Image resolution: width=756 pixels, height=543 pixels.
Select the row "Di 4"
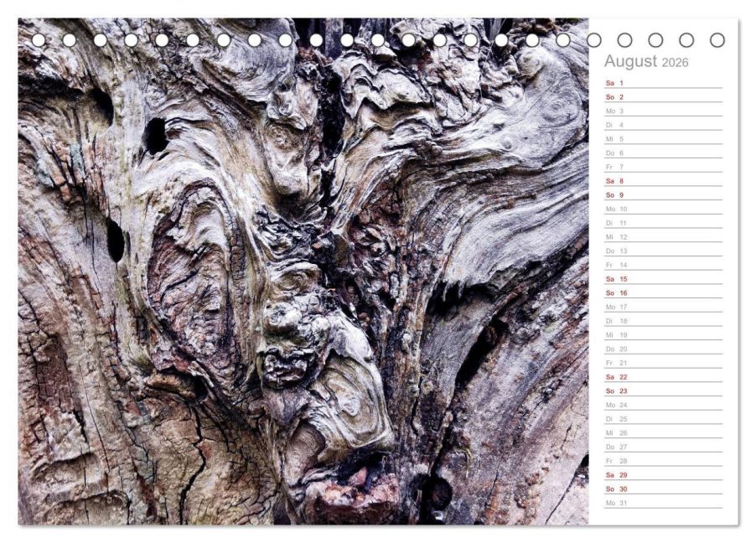tap(664, 125)
